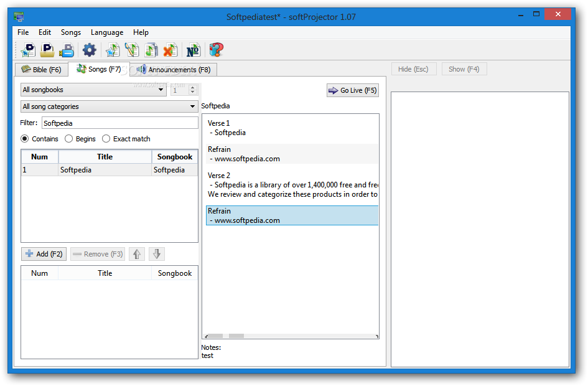The image size is (588, 386).
Task: Click the Delete Song red X icon
Action: [170, 50]
